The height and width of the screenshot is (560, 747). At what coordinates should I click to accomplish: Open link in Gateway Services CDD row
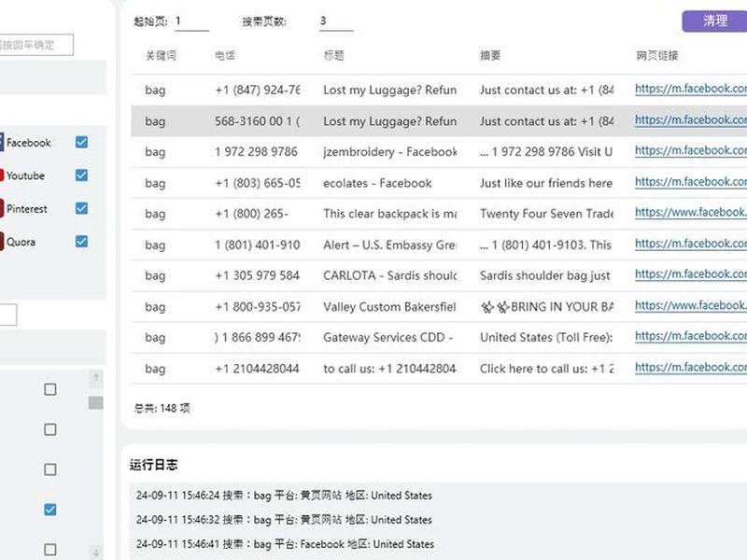pyautogui.click(x=691, y=336)
